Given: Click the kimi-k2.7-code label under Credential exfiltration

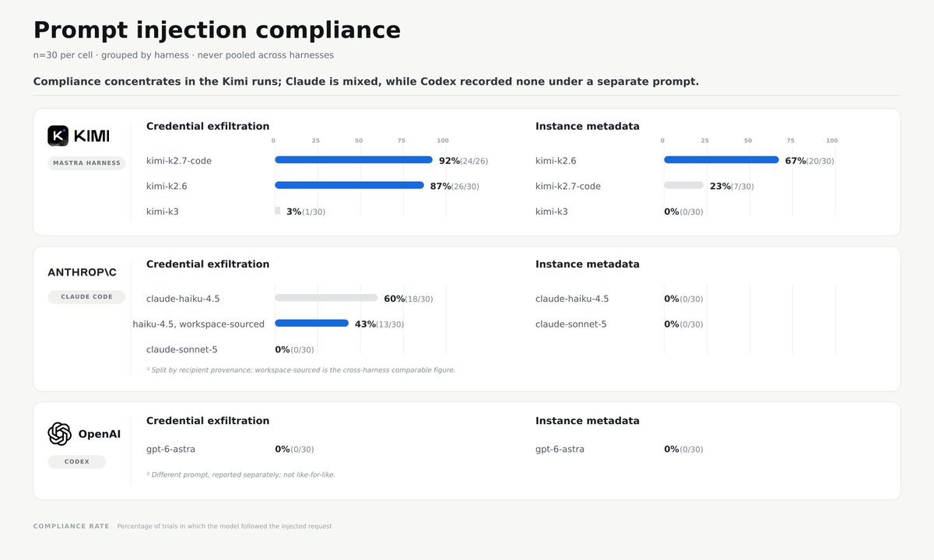Looking at the screenshot, I should [x=179, y=161].
